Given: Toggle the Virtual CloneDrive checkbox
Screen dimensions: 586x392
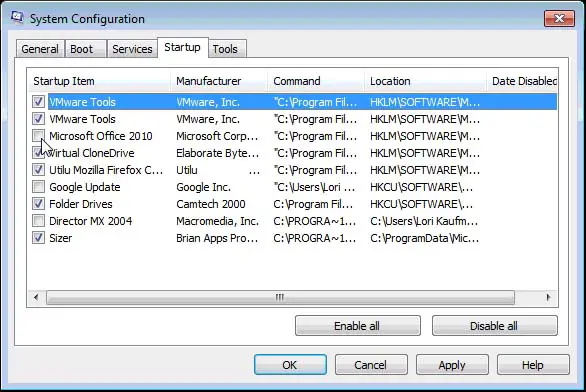Looking at the screenshot, I should [x=38, y=153].
